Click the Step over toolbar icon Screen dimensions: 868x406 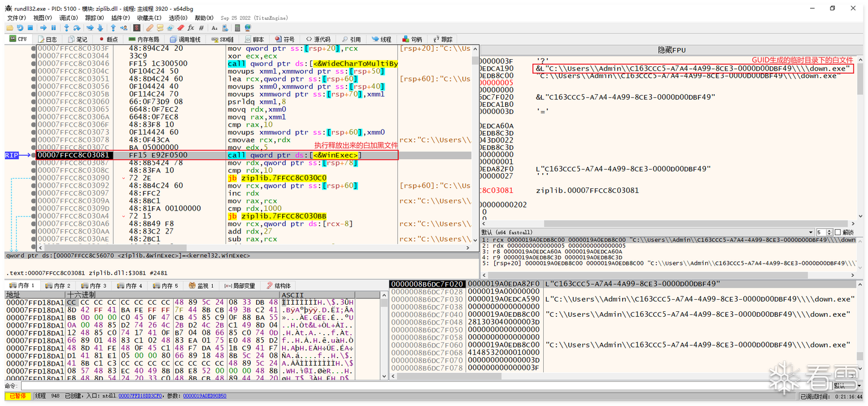coord(77,28)
